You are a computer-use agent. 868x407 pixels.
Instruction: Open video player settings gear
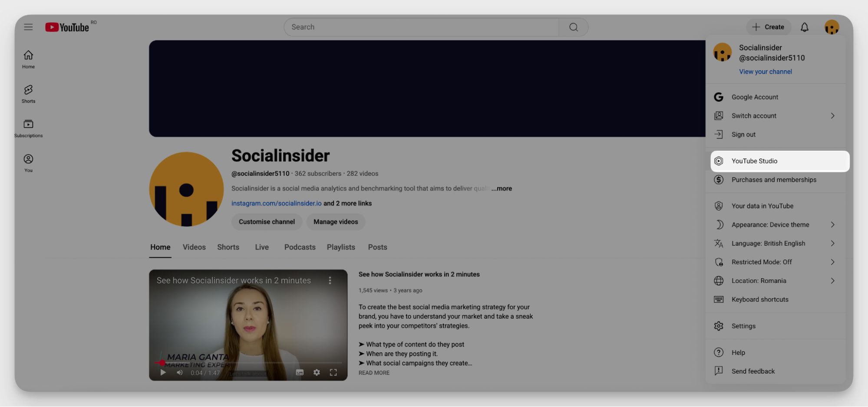317,372
